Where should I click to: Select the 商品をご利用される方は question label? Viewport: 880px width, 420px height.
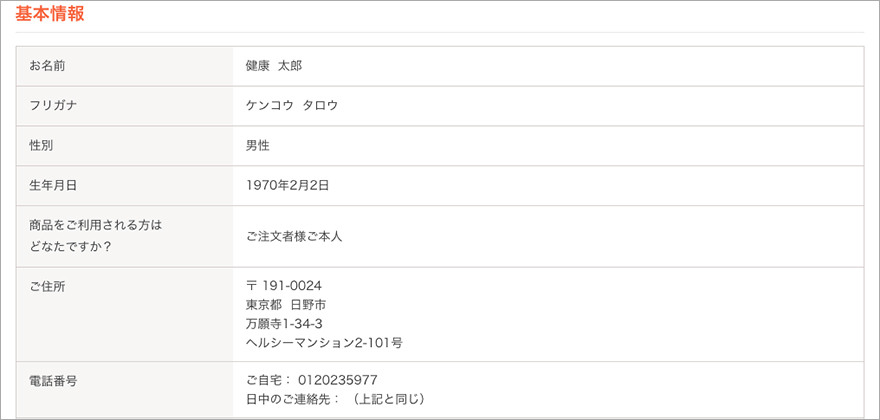(x=95, y=225)
